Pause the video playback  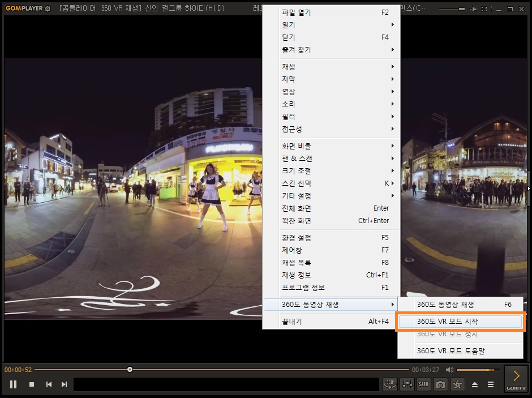[x=13, y=384]
